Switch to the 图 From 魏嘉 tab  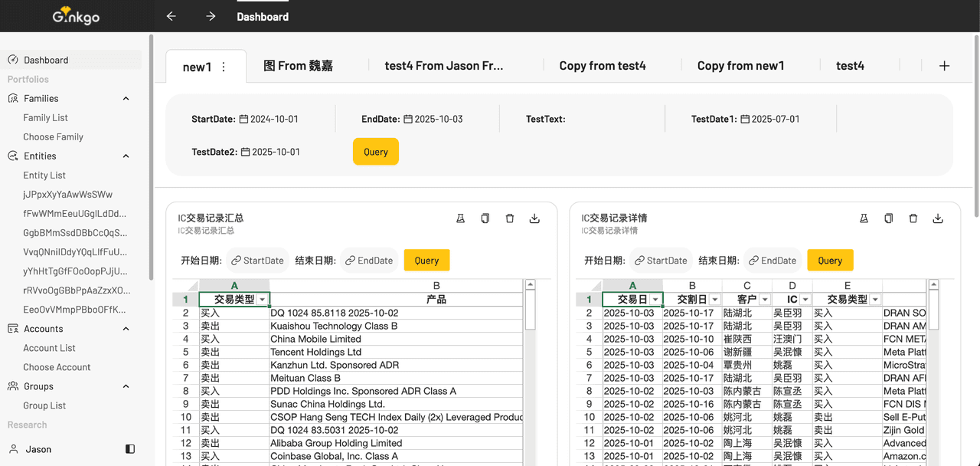point(298,66)
